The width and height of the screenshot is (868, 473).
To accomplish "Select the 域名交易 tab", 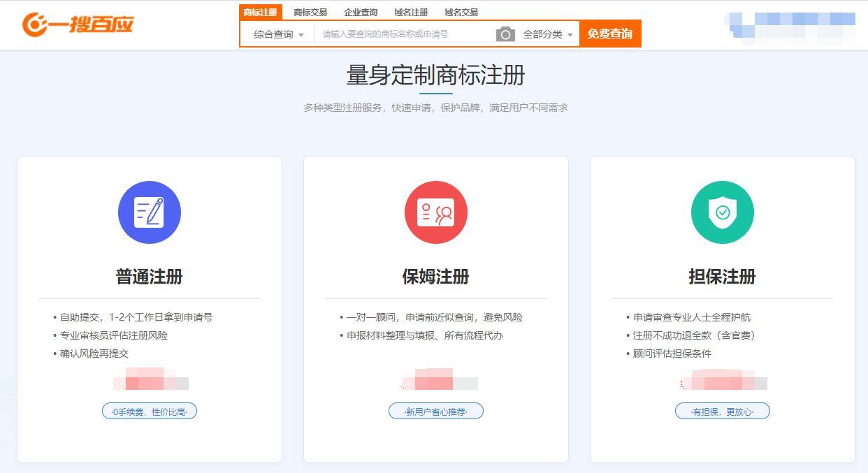I will pos(461,13).
